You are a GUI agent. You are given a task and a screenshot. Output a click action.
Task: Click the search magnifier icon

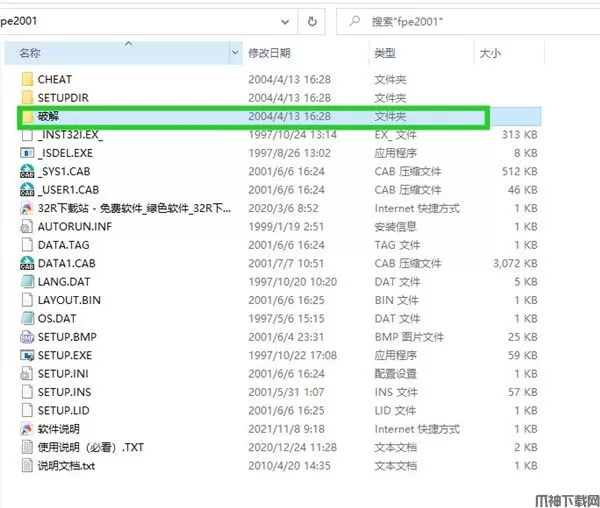tap(355, 21)
